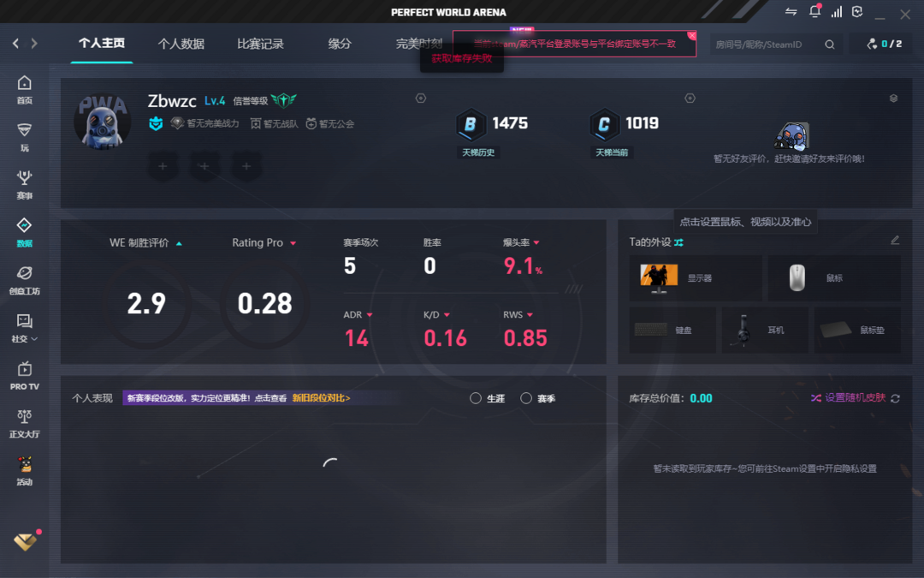Edit peripherals with pencil icon
924x578 pixels.
(895, 240)
